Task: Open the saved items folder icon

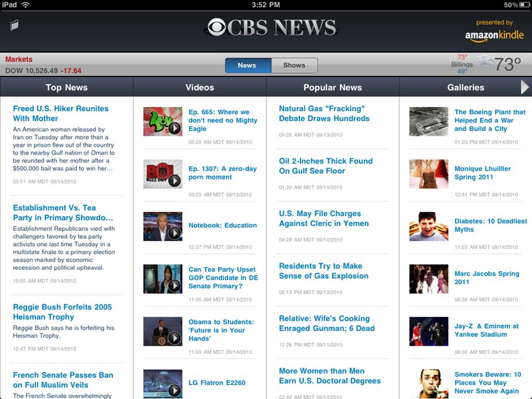Action: [14, 25]
